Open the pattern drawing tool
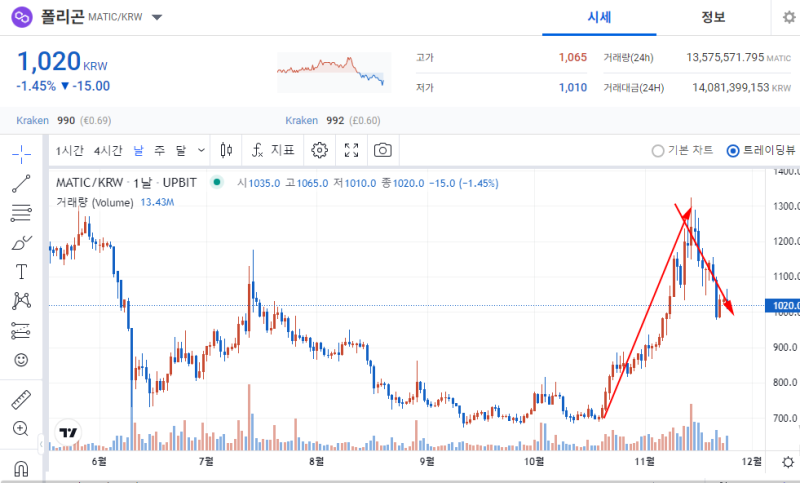800x483 pixels. tap(21, 301)
